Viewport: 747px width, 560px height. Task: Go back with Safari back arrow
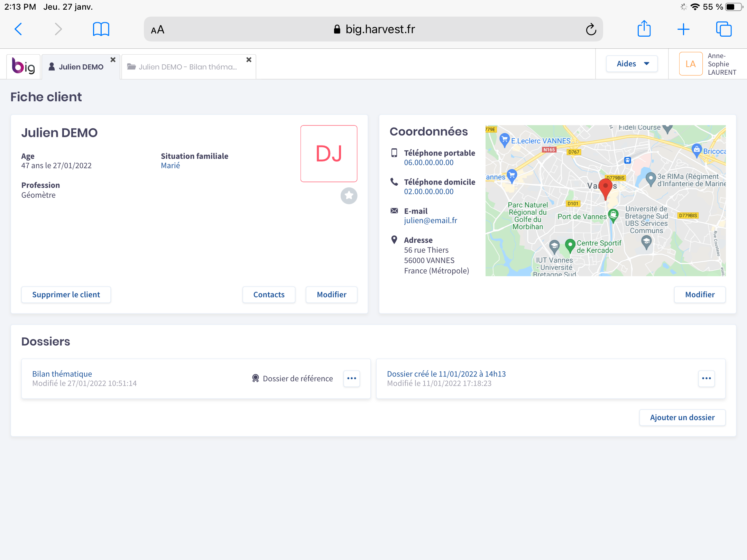[19, 29]
